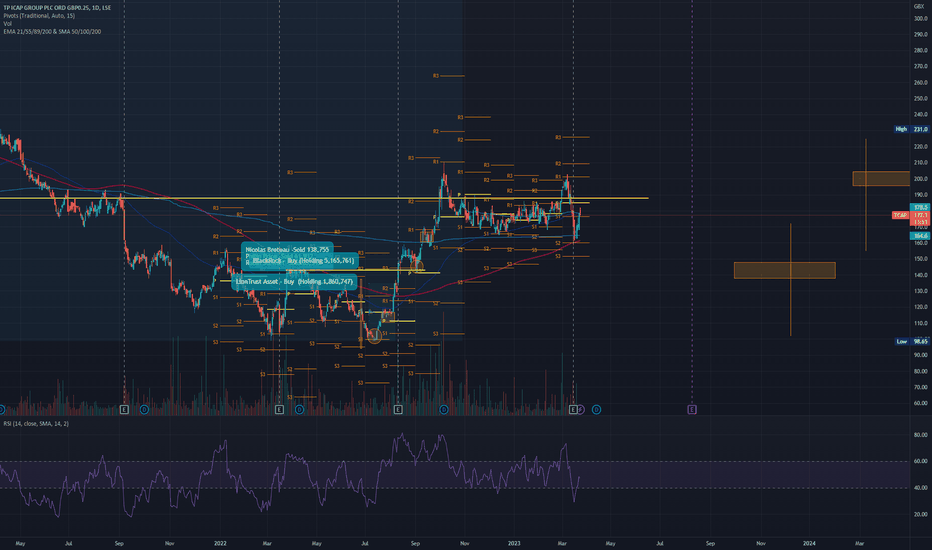932x550 pixels.
Task: Click the topmost R3 pivot label
Action: click(436, 76)
